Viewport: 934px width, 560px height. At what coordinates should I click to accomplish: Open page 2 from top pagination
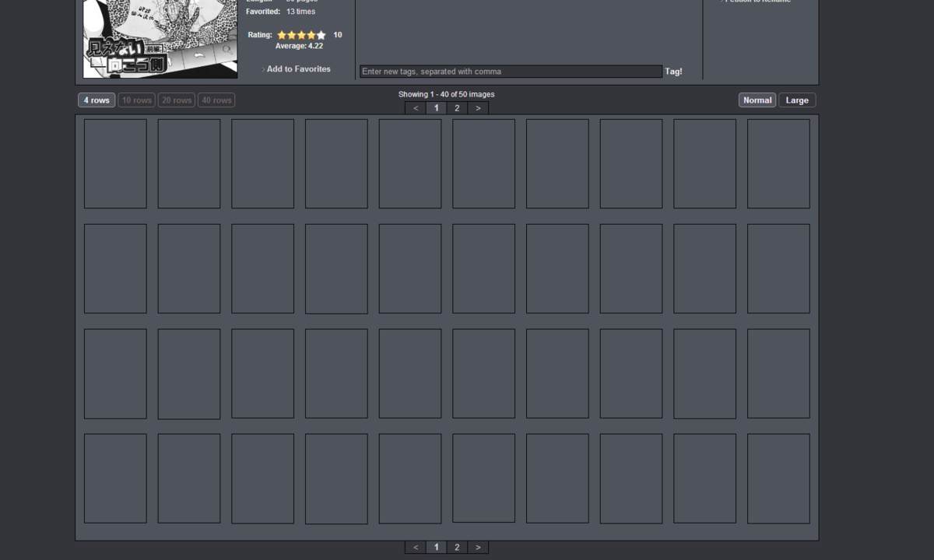click(x=457, y=108)
